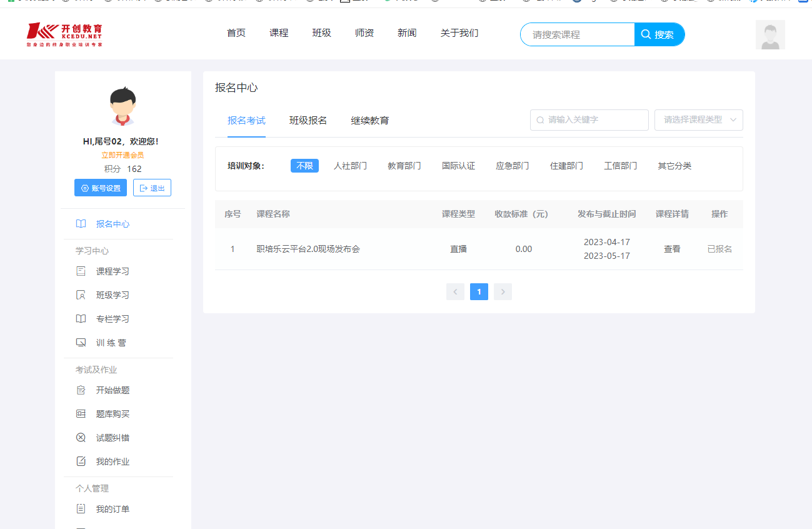Click the edit icon beside 我的作业
812x529 pixels.
click(x=81, y=461)
